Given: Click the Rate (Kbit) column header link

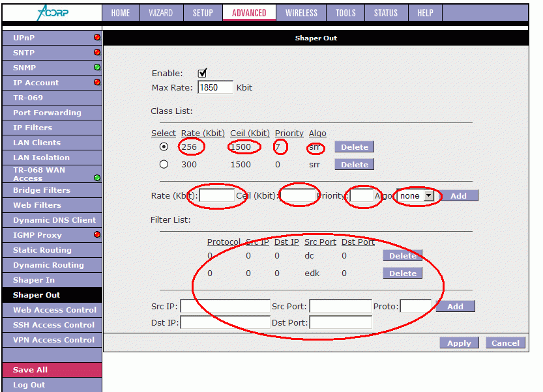Looking at the screenshot, I should [203, 133].
